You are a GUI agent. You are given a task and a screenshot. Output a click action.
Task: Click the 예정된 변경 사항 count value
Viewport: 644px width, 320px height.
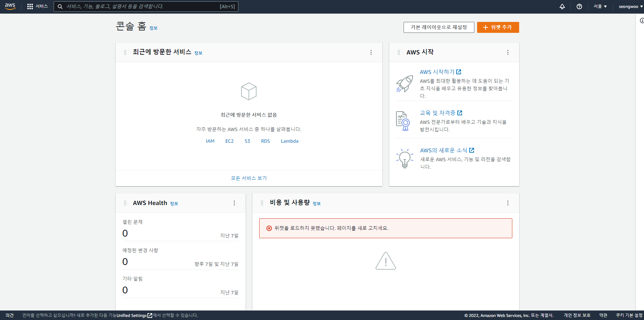[x=125, y=262]
